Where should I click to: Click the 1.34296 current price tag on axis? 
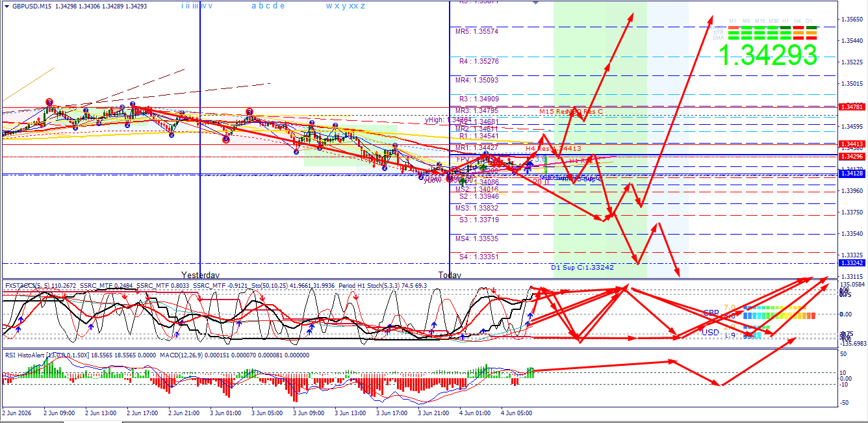pos(850,157)
